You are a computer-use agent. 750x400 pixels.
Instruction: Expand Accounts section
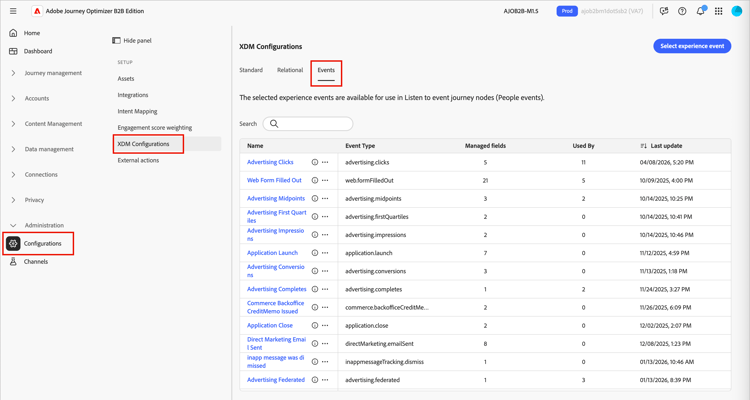pos(13,99)
